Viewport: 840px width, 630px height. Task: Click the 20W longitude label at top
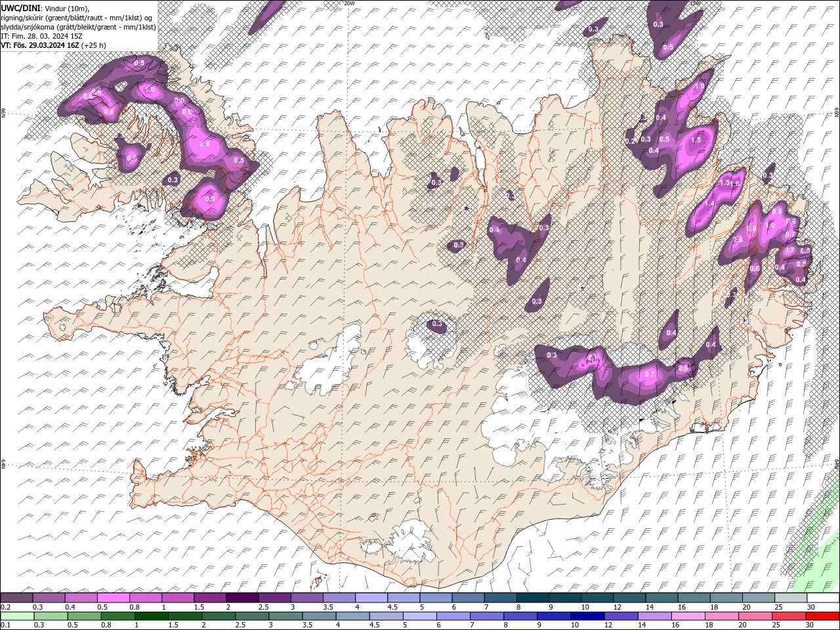pos(349,3)
